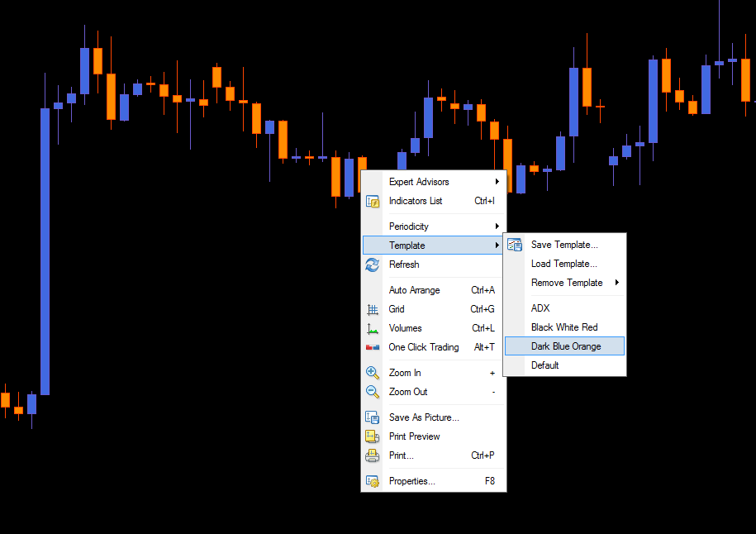Open Remove Template submenu entry

coord(564,283)
